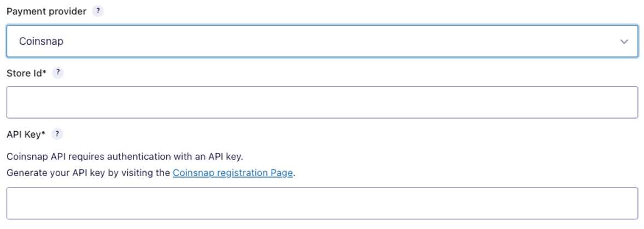Click the sentence about API requiring authentication
Viewport: 644px width, 229px height.
point(125,156)
